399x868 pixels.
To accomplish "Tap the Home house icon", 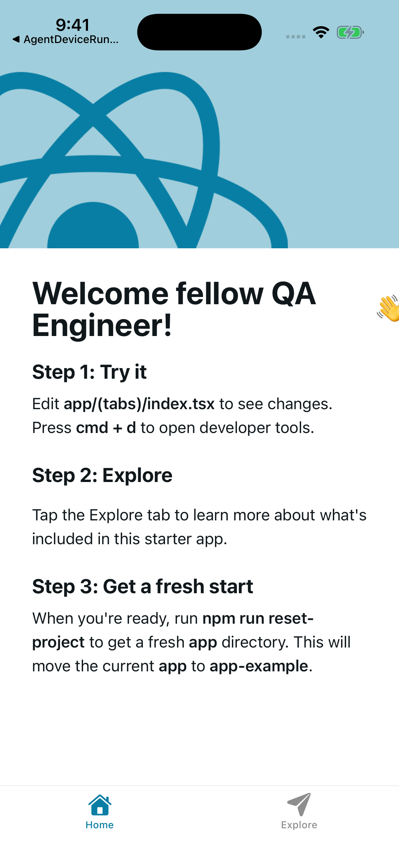I will click(x=100, y=805).
